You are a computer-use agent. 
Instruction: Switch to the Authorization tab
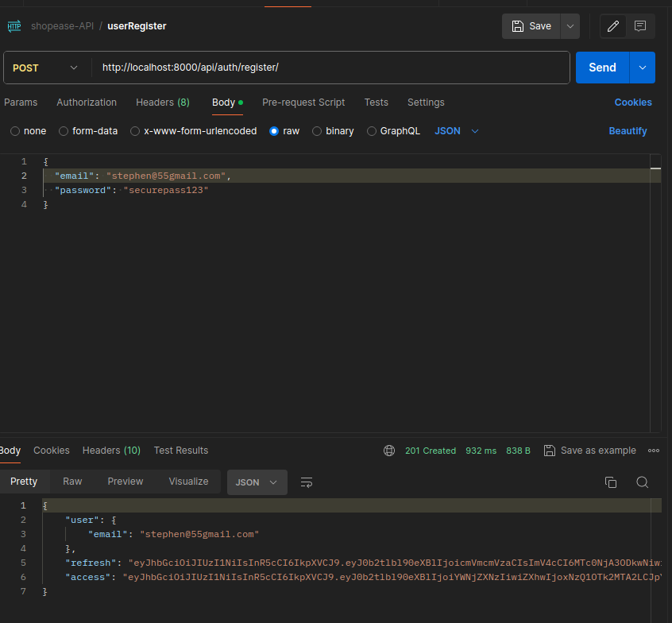87,103
